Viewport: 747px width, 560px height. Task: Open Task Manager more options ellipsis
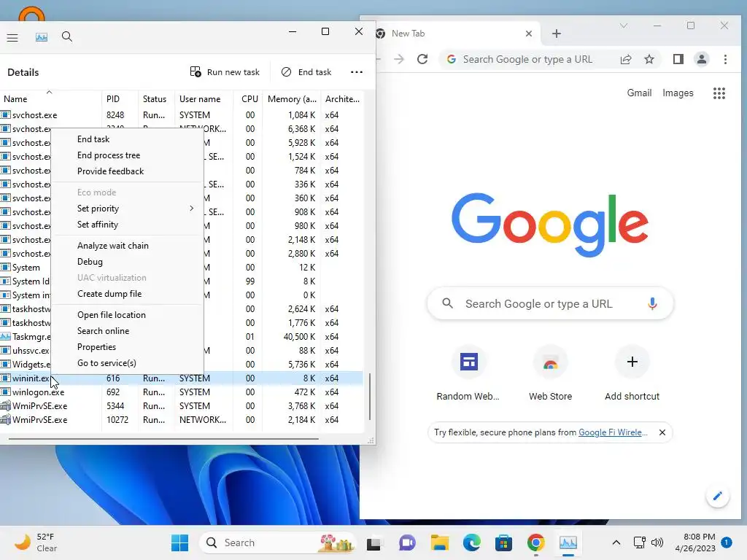pos(356,72)
